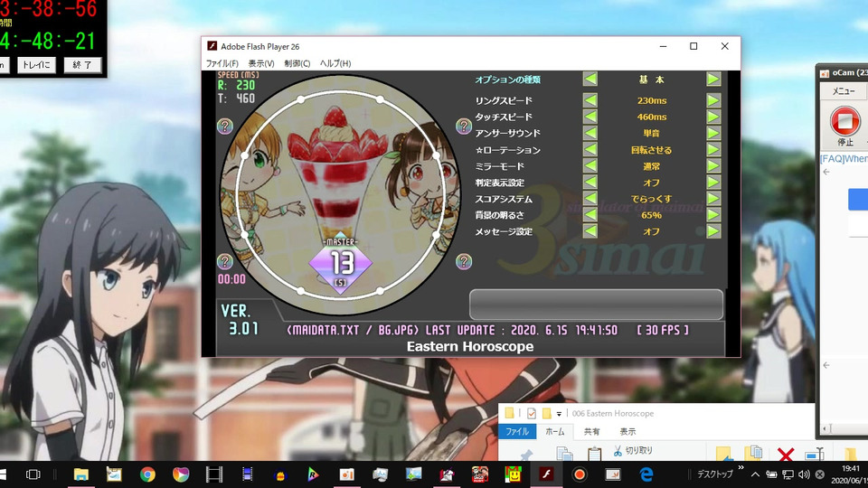The width and height of the screenshot is (868, 488).
Task: Open Task View on the taskbar
Action: coord(33,474)
